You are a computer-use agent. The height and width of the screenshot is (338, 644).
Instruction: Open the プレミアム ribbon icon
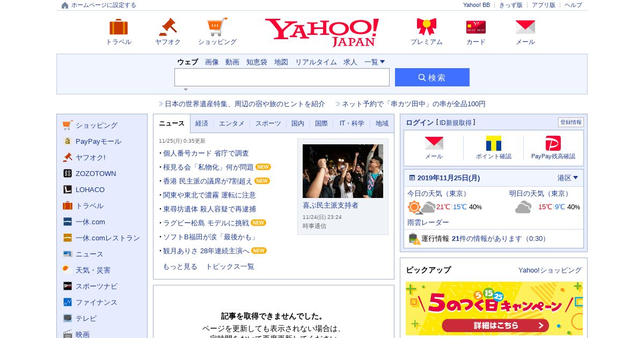point(427,27)
